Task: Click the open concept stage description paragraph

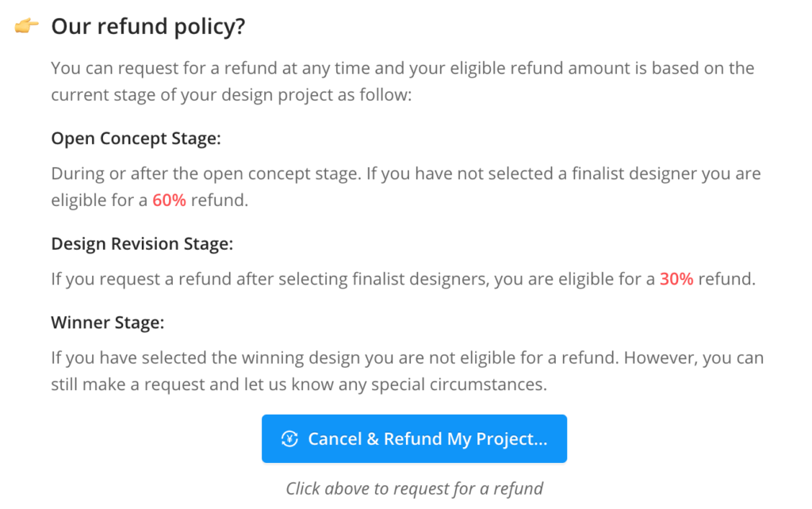Action: point(405,186)
